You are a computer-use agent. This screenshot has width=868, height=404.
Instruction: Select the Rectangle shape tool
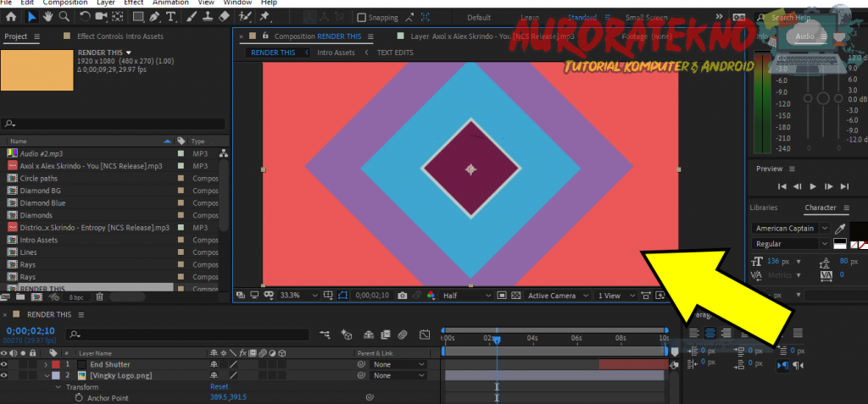(138, 17)
